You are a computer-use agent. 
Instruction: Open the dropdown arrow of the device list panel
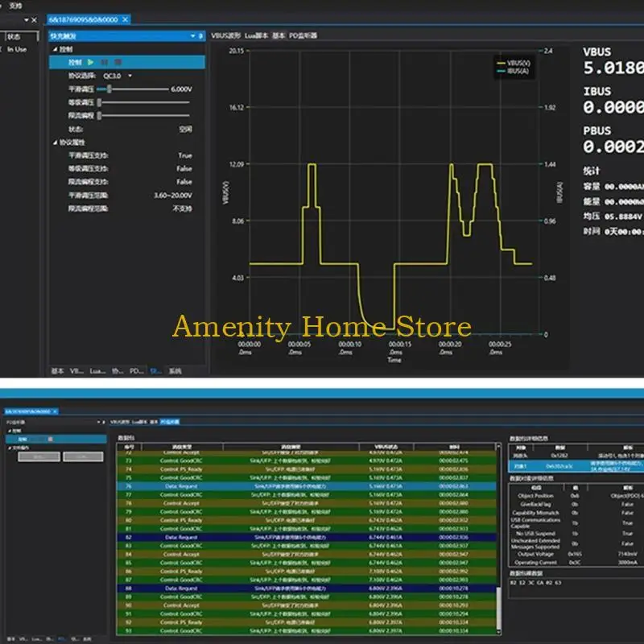pos(27,19)
